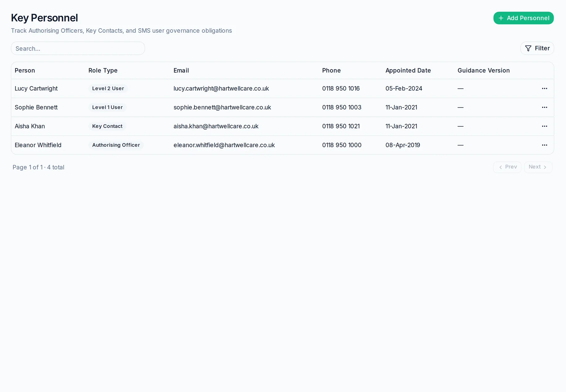Click eleanor.whitfield@hartwellcare.co.uk email

[224, 145]
